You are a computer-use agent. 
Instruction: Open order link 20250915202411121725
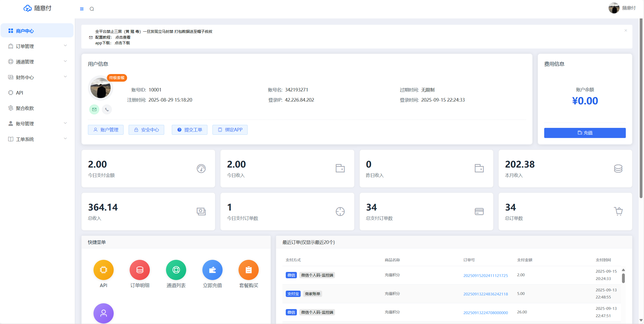click(485, 275)
